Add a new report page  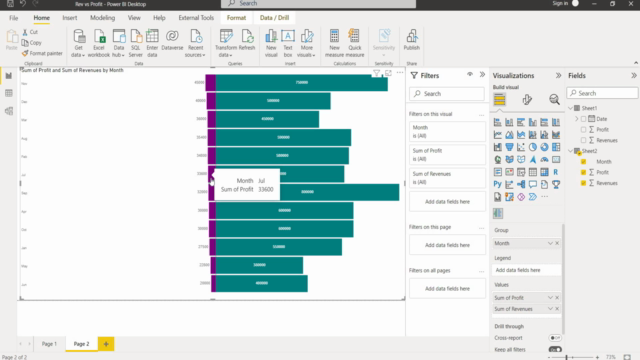106,344
